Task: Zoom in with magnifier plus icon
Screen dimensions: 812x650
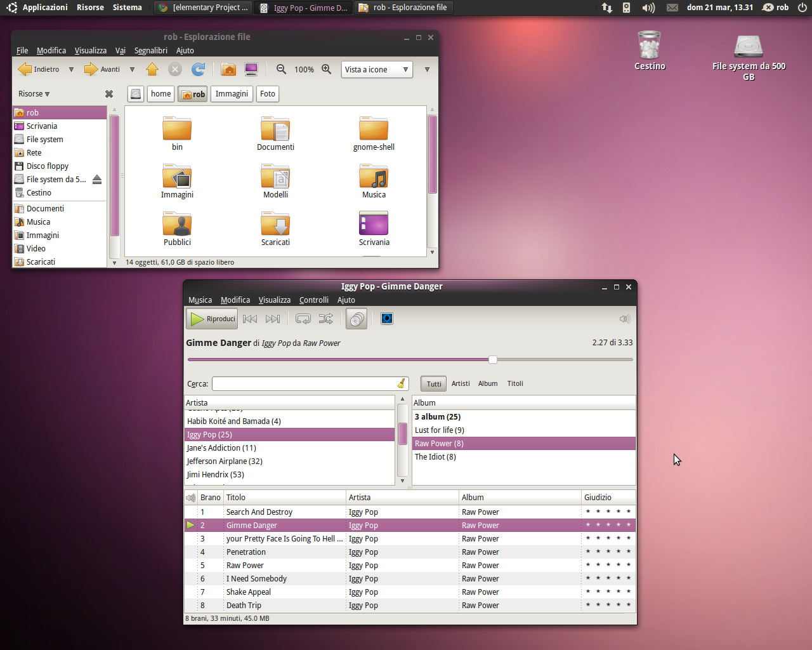Action: pyautogui.click(x=327, y=69)
